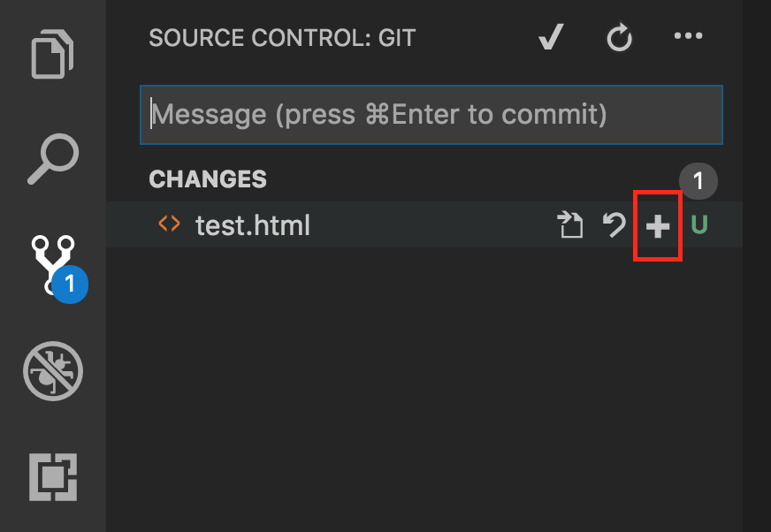Discard changes to test.html
The height and width of the screenshot is (532, 771).
[614, 226]
